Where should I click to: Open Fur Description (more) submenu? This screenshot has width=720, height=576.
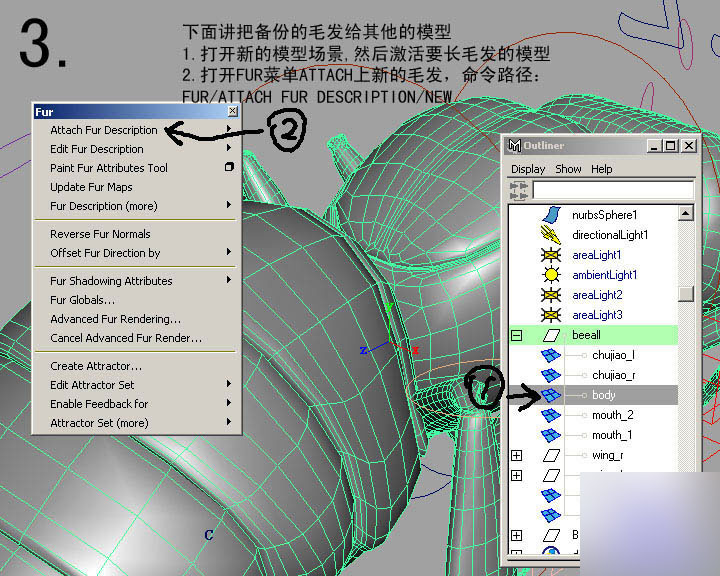click(136, 206)
